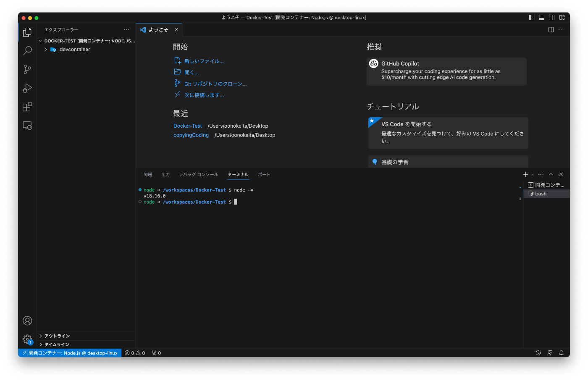The width and height of the screenshot is (588, 381).
Task: Select the ようこそ editor tab
Action: coord(159,30)
